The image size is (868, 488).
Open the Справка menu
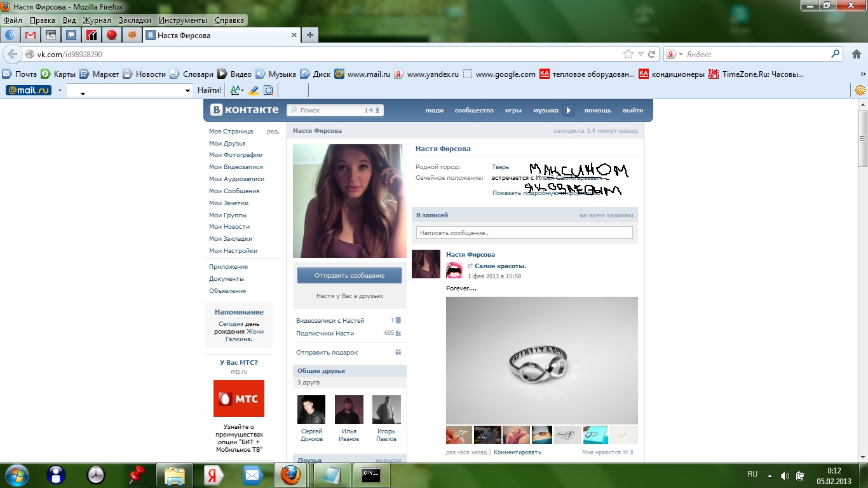coord(229,20)
